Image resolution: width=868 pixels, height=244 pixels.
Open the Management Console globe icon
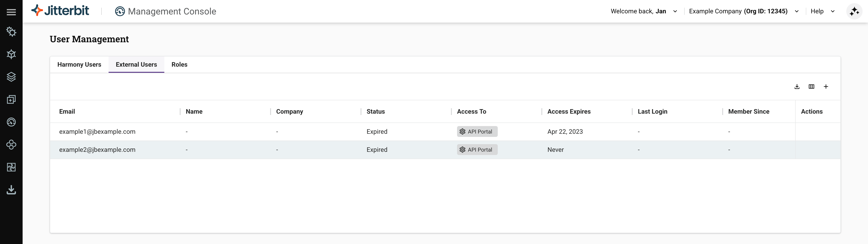[x=120, y=11]
